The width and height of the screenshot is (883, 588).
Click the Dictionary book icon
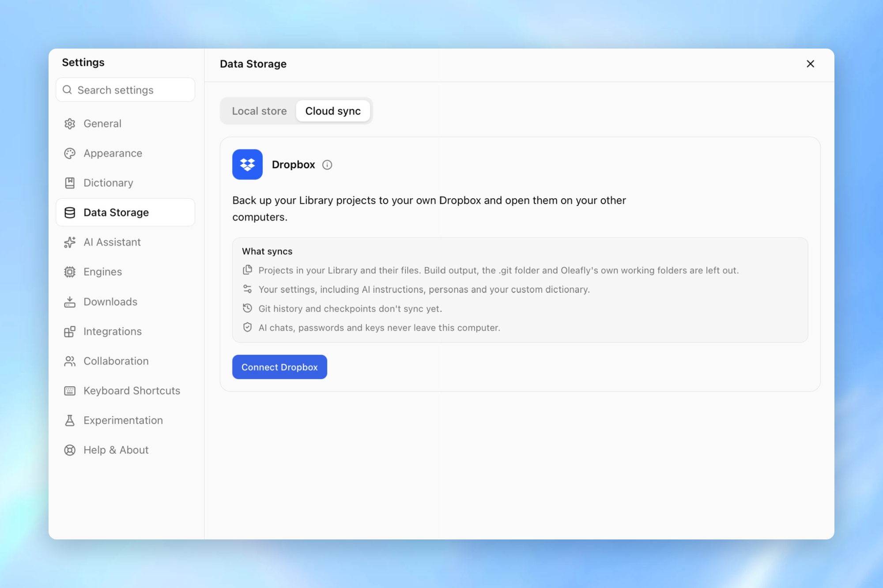70,183
